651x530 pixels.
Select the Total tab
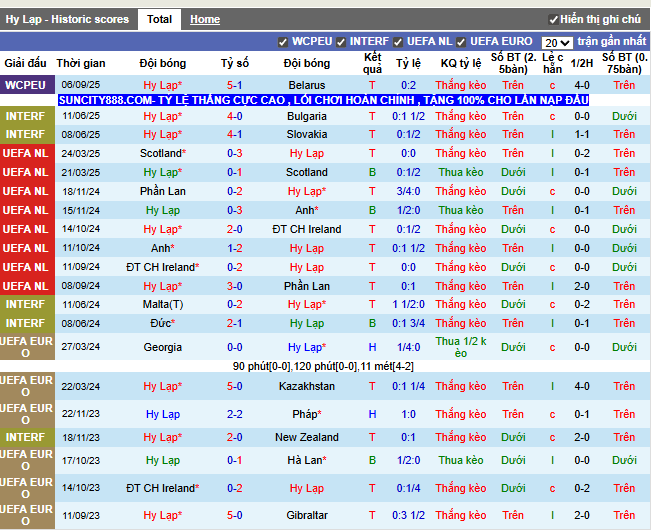[159, 20]
